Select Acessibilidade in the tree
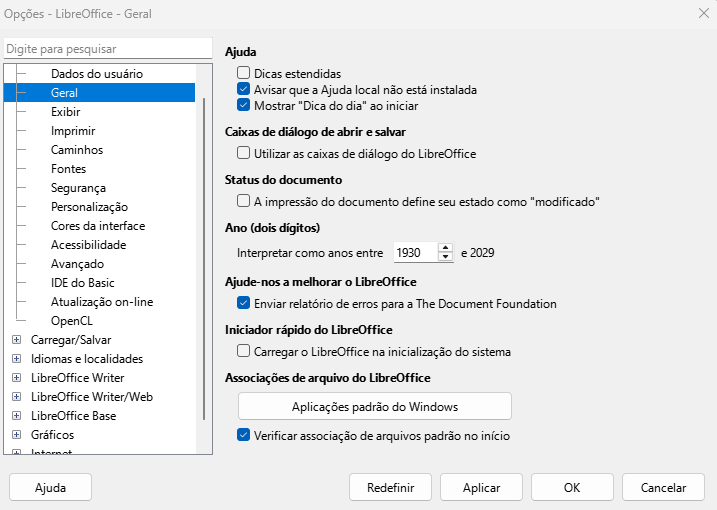The image size is (717, 510). coord(89,245)
